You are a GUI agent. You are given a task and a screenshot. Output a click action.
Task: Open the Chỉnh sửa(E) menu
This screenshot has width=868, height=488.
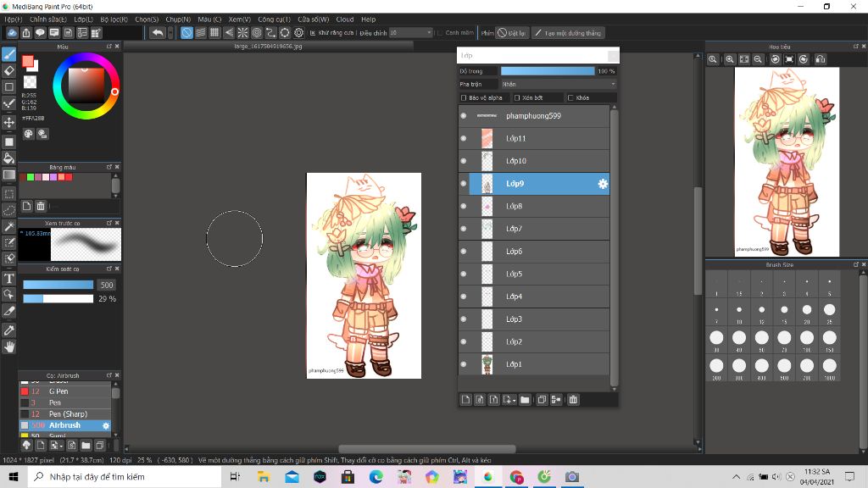pyautogui.click(x=48, y=19)
